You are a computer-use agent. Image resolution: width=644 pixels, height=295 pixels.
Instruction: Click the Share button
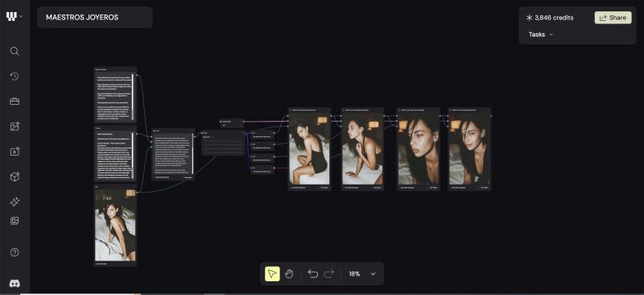coord(613,18)
